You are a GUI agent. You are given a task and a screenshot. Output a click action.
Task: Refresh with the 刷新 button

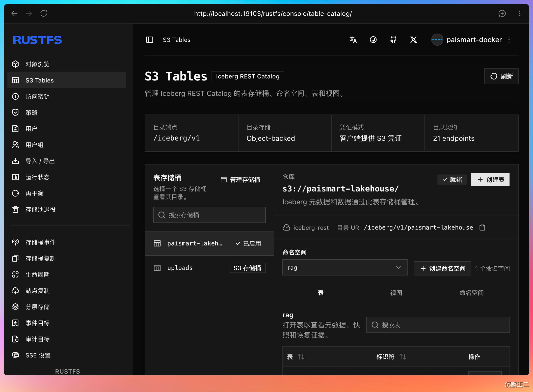[x=501, y=76]
